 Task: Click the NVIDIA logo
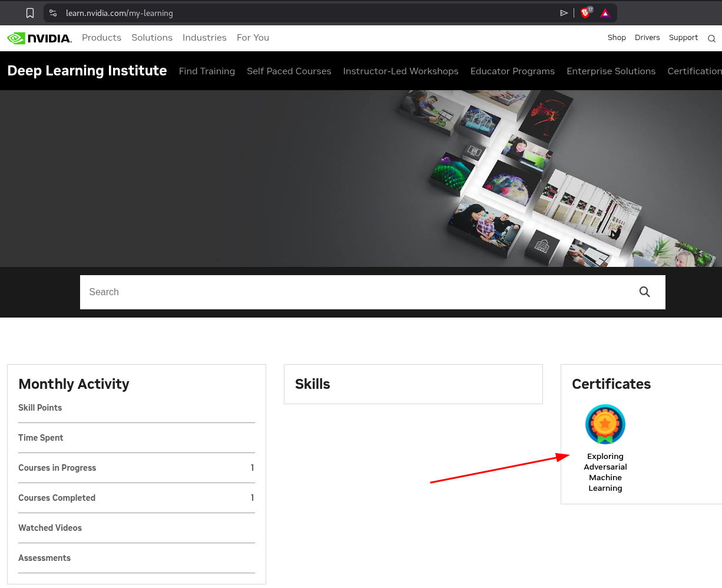39,38
